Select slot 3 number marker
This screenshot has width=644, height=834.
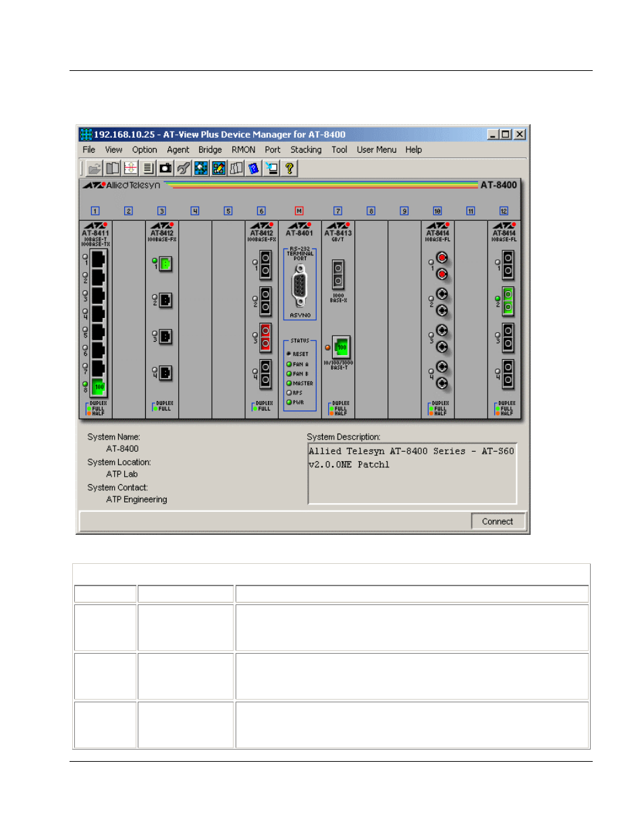(x=161, y=211)
